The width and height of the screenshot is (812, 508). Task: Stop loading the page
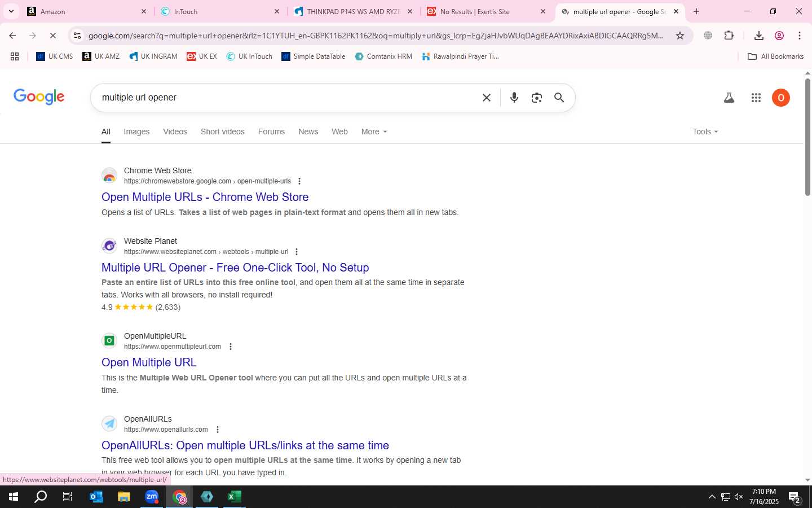(x=52, y=36)
